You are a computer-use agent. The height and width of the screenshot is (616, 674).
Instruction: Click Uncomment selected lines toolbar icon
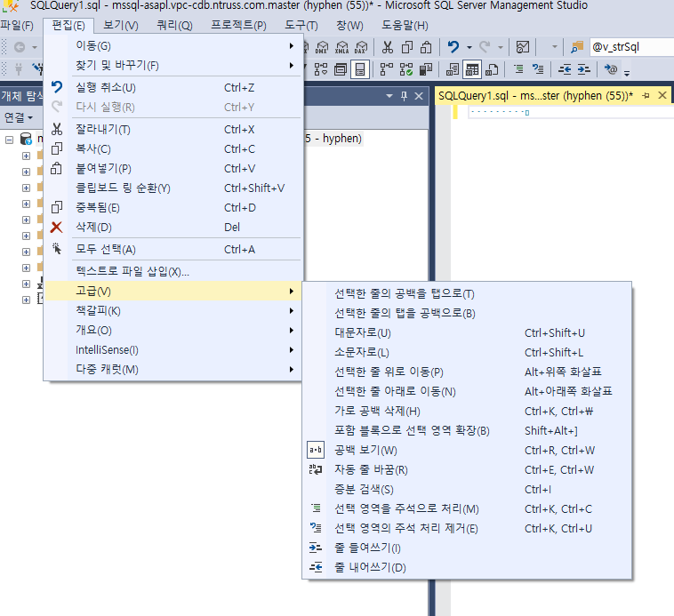click(x=538, y=68)
